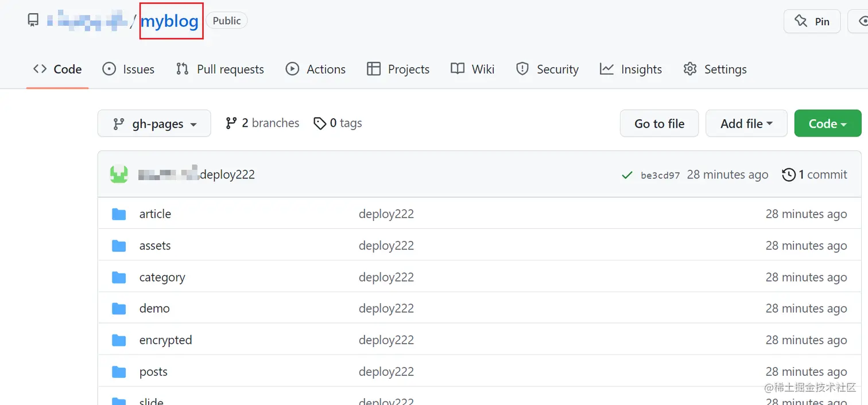Open the Add file dropdown
The height and width of the screenshot is (405, 868).
pos(746,123)
